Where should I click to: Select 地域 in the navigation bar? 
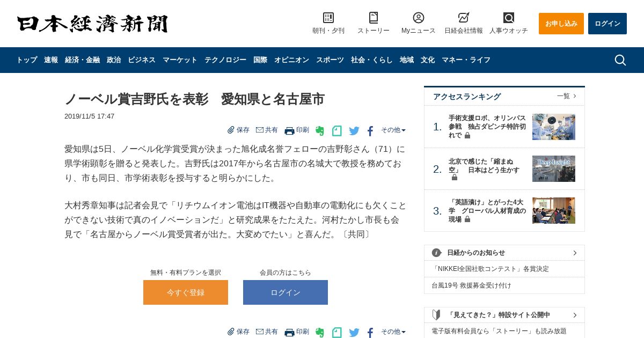(407, 60)
